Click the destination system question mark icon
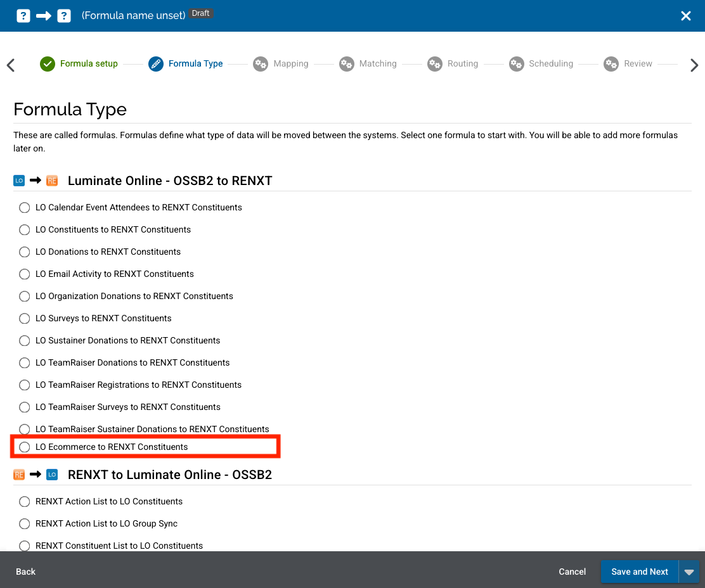Viewport: 705px width, 588px height. pyautogui.click(x=64, y=16)
